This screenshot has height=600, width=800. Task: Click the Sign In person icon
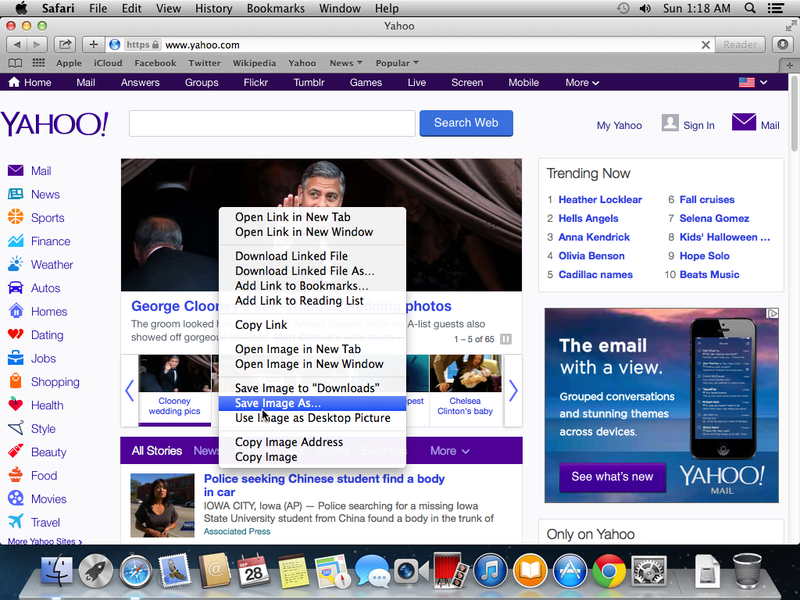click(x=670, y=123)
